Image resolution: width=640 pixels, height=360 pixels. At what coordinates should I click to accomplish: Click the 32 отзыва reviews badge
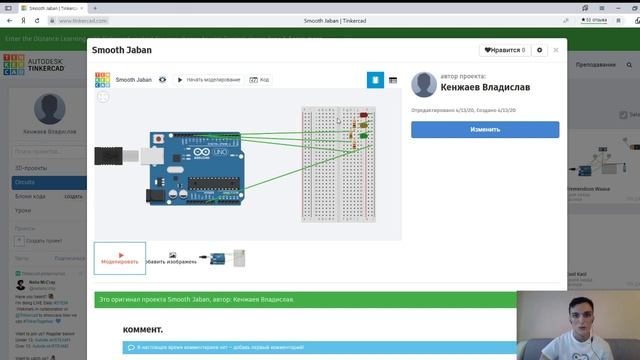(594, 20)
